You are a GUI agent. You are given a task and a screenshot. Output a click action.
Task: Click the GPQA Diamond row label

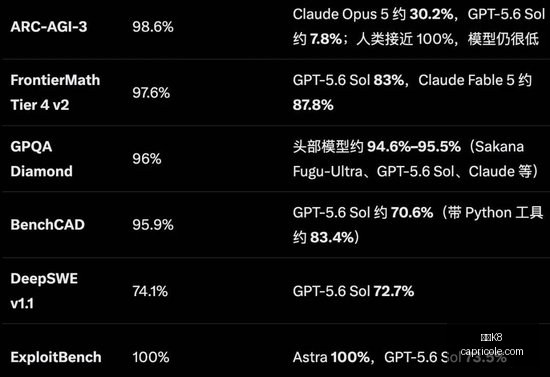click(x=41, y=159)
